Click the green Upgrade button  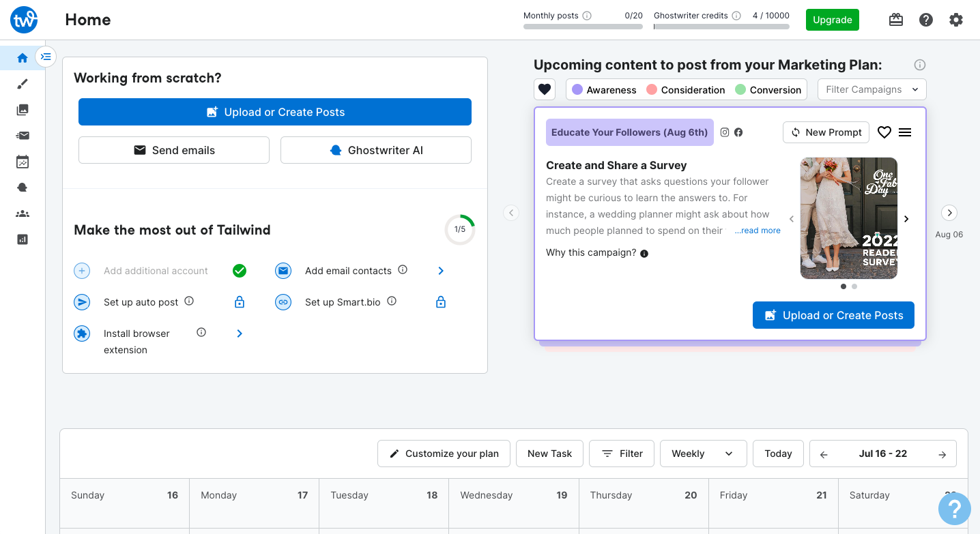tap(832, 20)
